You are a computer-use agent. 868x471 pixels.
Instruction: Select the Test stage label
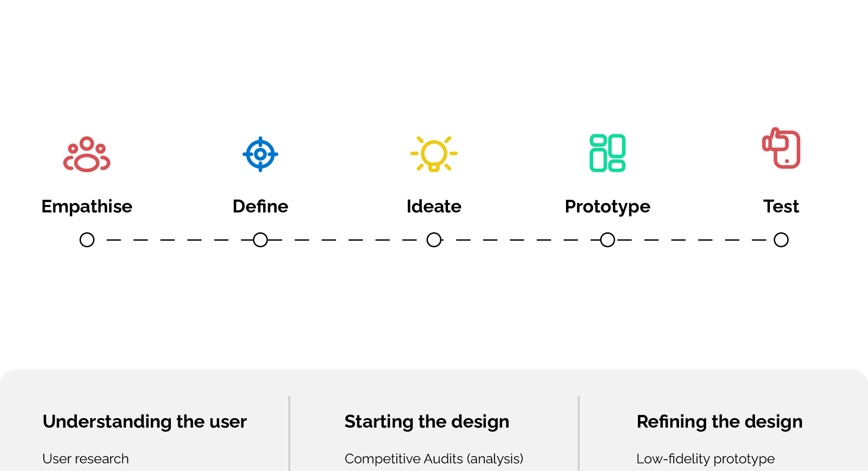point(781,207)
